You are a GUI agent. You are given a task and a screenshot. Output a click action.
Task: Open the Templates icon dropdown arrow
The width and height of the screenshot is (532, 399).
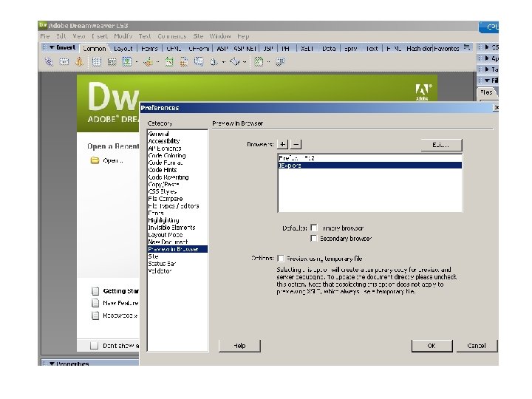pos(268,62)
